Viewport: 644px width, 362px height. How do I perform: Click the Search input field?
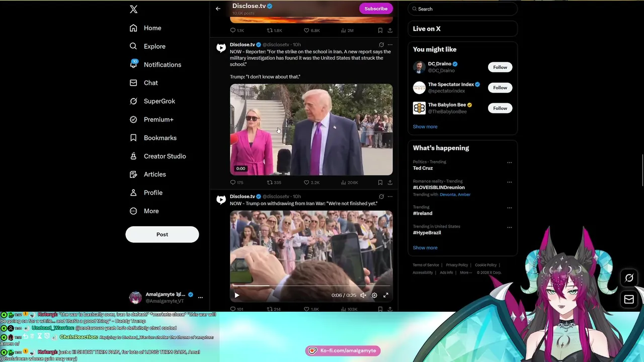(462, 9)
